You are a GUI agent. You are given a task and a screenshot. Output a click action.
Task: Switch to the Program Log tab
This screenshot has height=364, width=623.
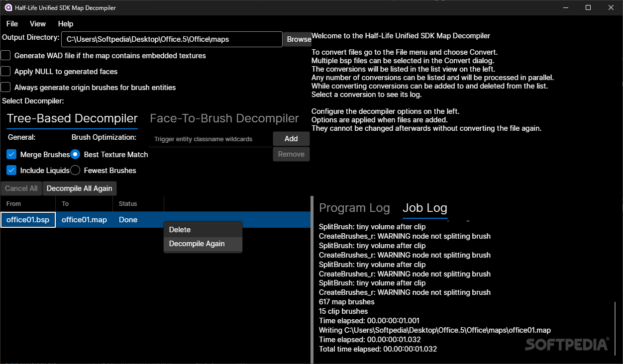point(354,208)
